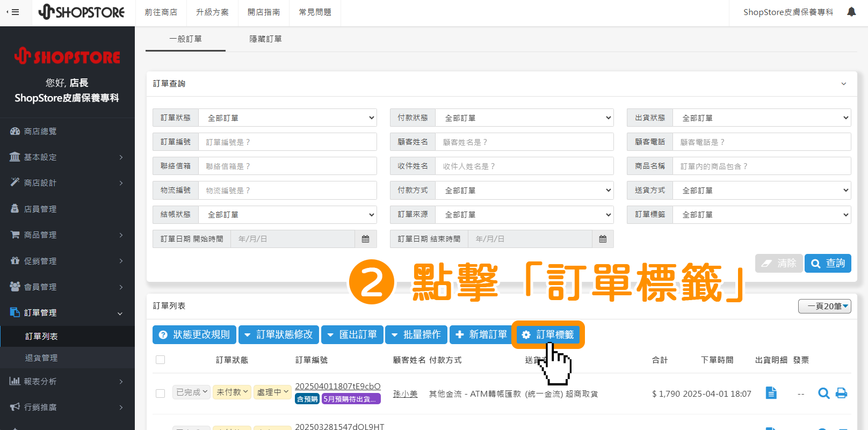Screen dimensions: 868x430
Task: Click ShopStore皮膚保養專科 account name in header
Action: [788, 12]
